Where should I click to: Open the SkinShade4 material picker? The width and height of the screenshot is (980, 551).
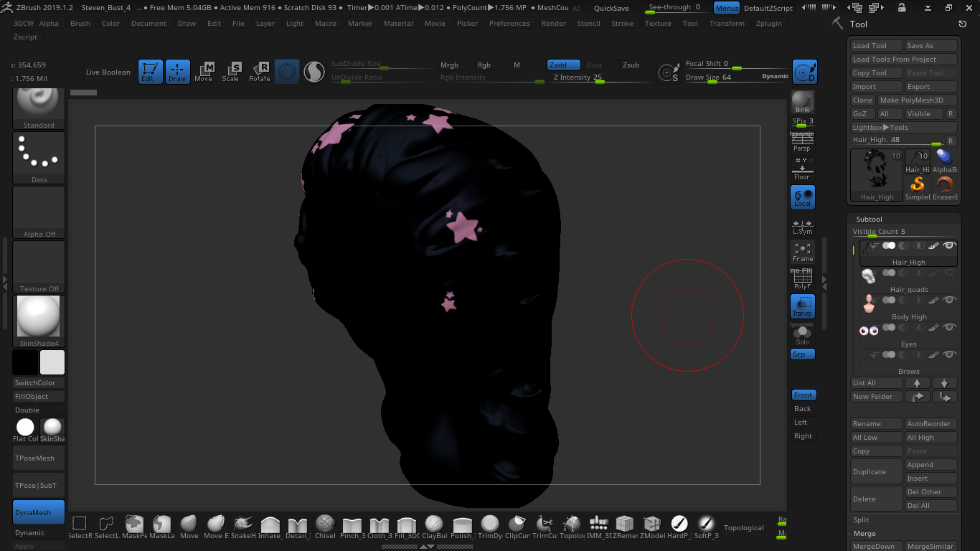tap(39, 321)
